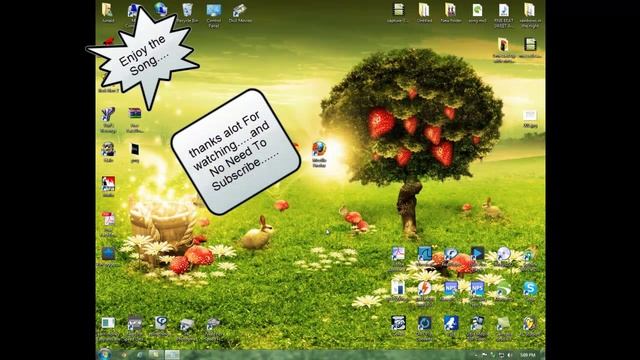Open the Recycle Bin desktop icon

click(x=187, y=10)
